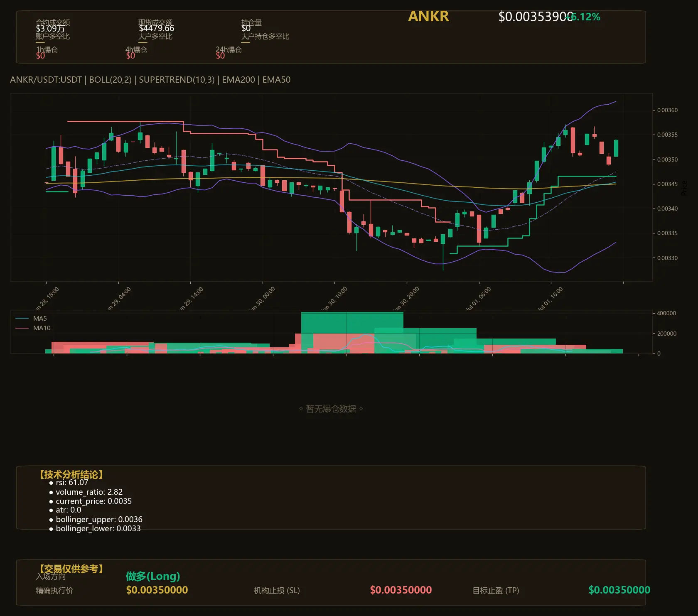Viewport: 698px width, 616px height.
Task: Click the 24h爆仓 label
Action: (229, 50)
